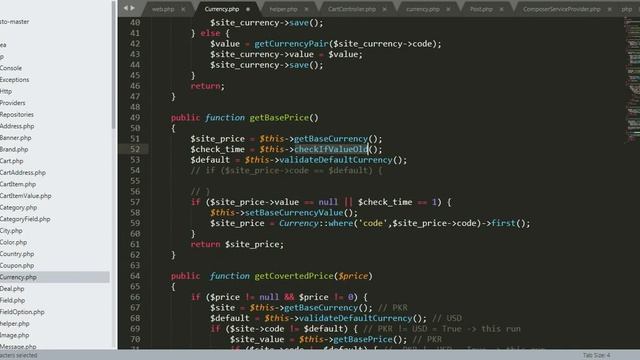The width and height of the screenshot is (640, 360).
Task: Click validateDefaultCurrency on line 53
Action: coord(336,160)
